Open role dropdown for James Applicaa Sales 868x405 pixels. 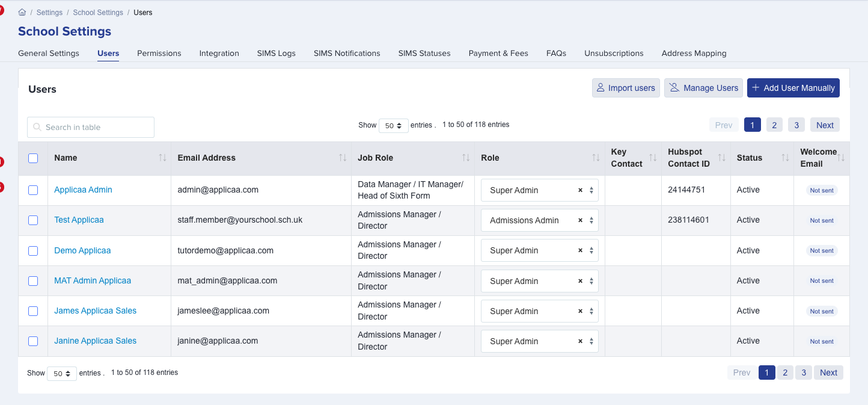540,311
